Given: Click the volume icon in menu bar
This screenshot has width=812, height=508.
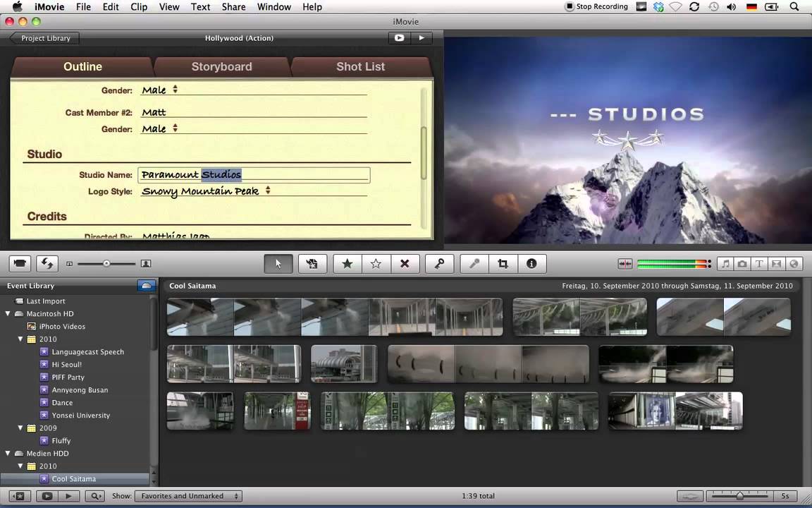Looking at the screenshot, I should click(x=731, y=7).
